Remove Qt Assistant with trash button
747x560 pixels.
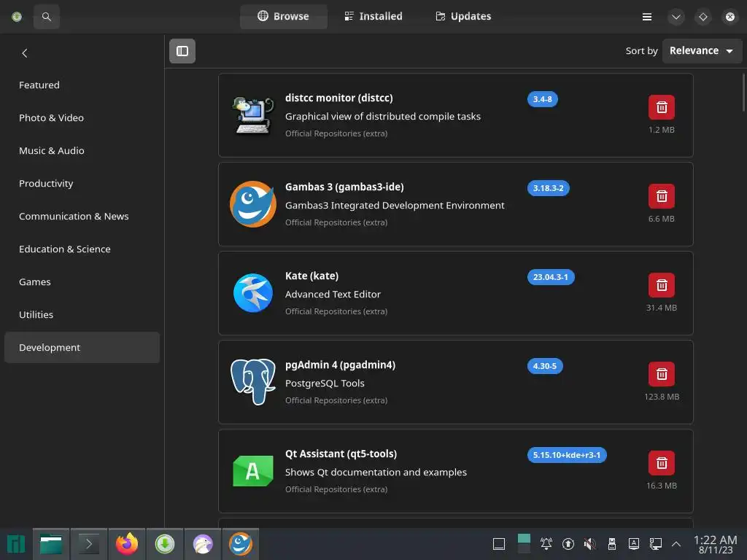click(x=661, y=463)
